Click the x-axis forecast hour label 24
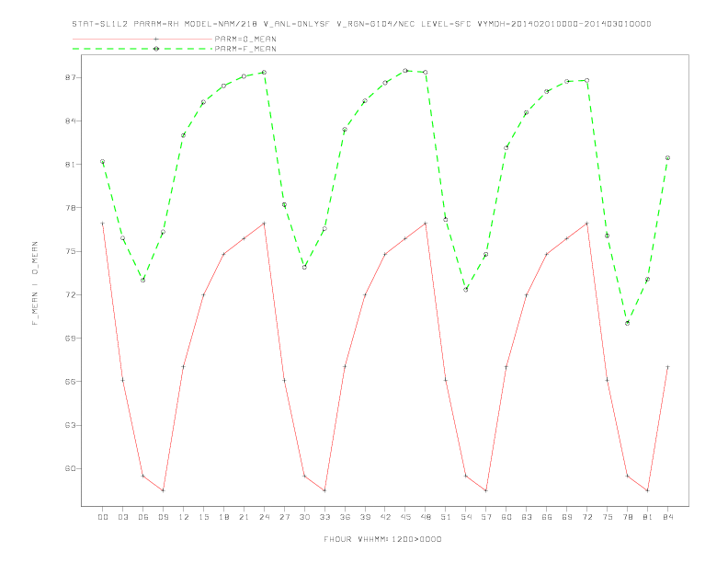The height and width of the screenshot is (563, 728). [264, 517]
